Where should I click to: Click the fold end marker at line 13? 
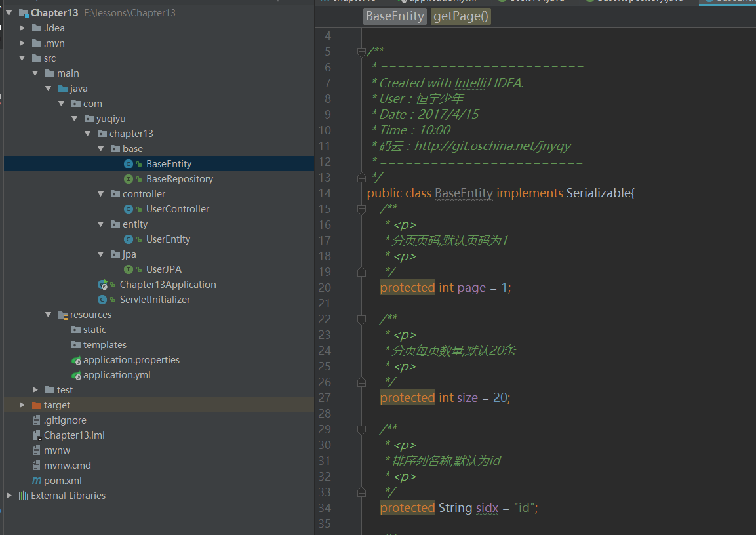coord(361,178)
